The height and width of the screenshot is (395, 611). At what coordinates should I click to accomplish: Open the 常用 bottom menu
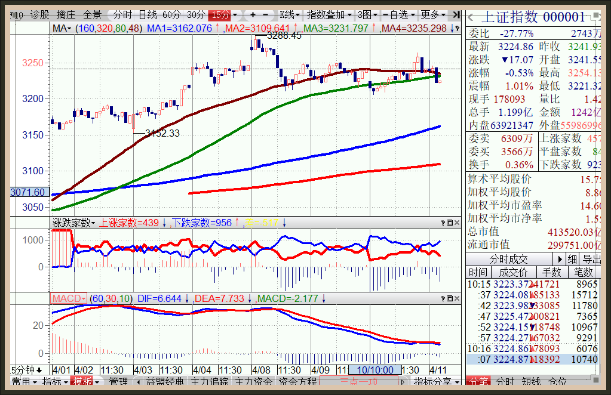click(x=24, y=381)
